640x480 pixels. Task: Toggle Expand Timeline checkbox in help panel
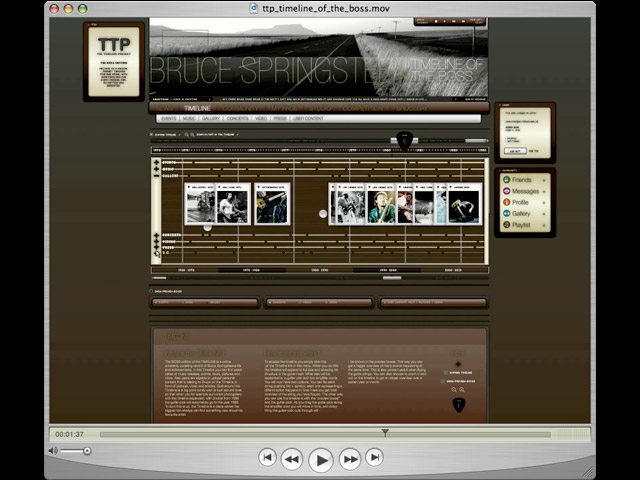[x=446, y=373]
